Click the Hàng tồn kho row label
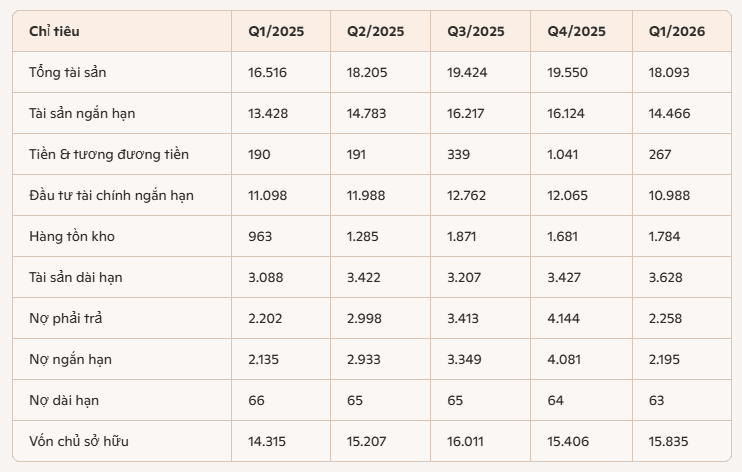This screenshot has height=472, width=742. pyautogui.click(x=72, y=236)
